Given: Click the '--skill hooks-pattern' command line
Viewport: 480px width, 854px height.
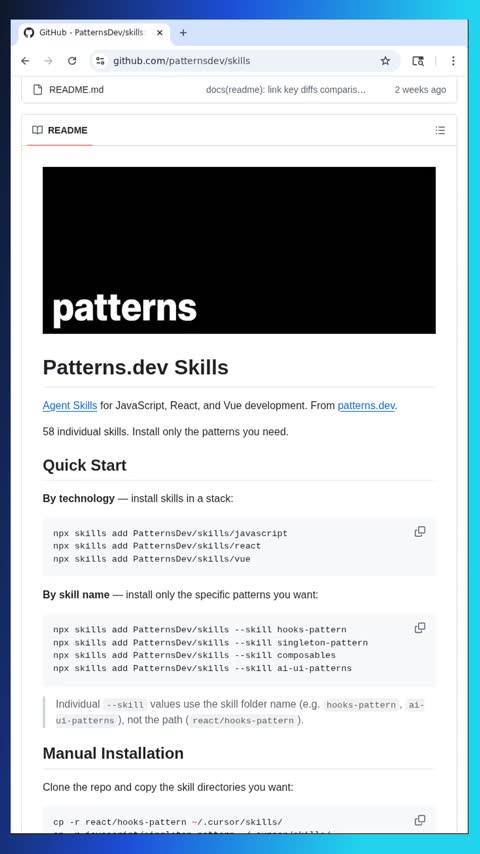Looking at the screenshot, I should pyautogui.click(x=200, y=630).
